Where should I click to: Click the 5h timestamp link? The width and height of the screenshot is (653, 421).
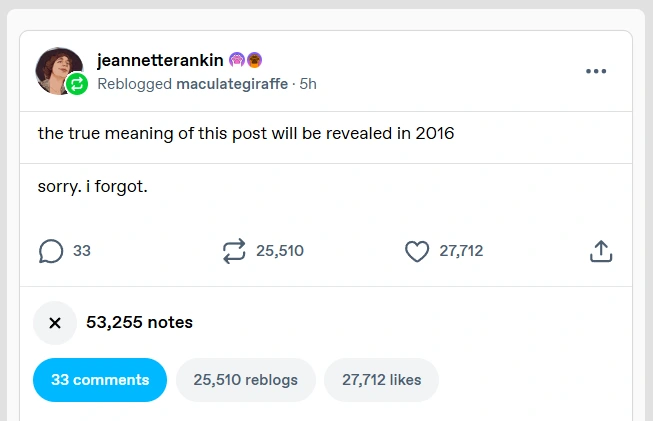point(307,84)
